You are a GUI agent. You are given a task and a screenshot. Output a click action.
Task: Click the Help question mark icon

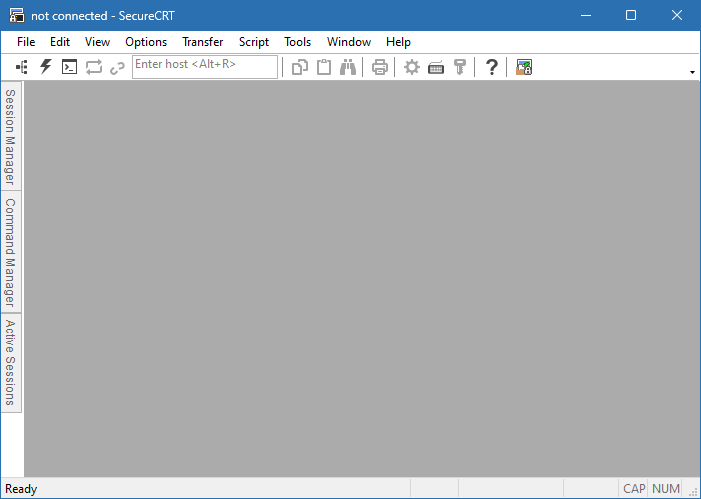[x=491, y=67]
